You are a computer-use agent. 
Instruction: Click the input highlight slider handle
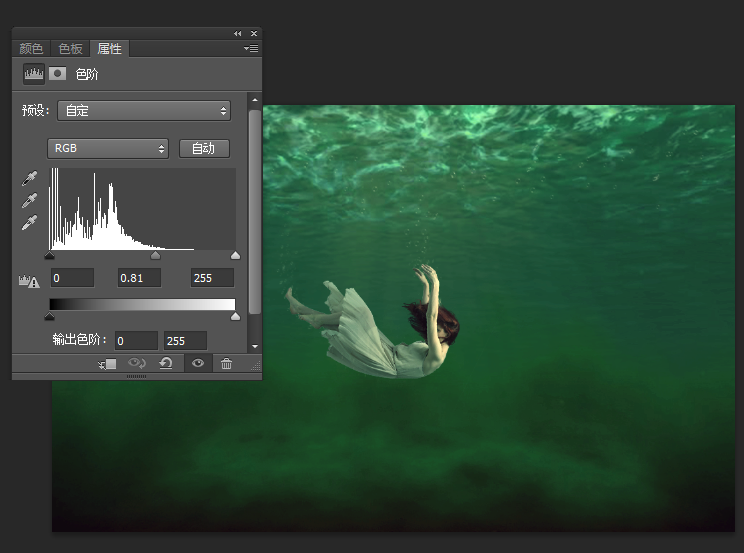235,255
